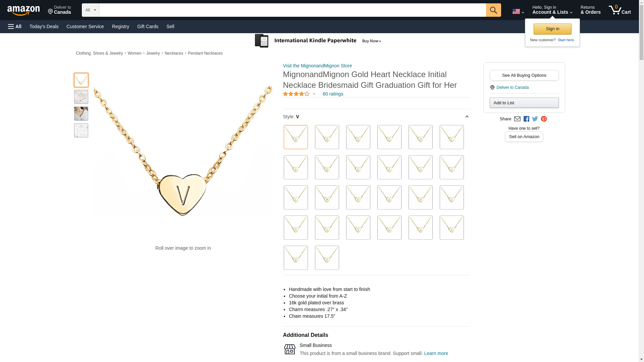Click inside the Amazon search field
Image resolution: width=644 pixels, height=362 pixels.
292,10
